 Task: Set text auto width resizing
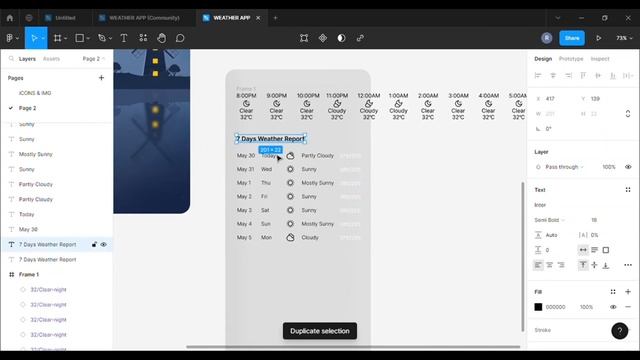coord(583,250)
